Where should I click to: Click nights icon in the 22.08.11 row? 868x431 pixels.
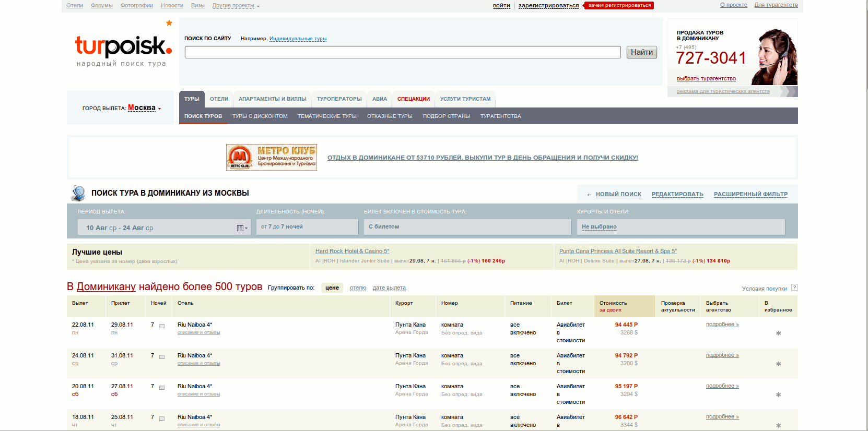tap(162, 326)
